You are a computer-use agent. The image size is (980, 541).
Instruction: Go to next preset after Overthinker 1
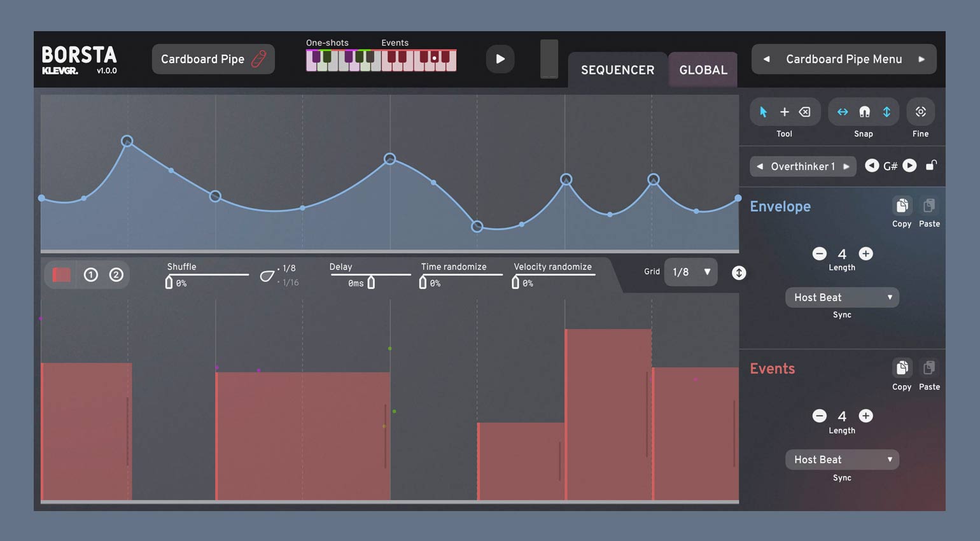(x=846, y=166)
